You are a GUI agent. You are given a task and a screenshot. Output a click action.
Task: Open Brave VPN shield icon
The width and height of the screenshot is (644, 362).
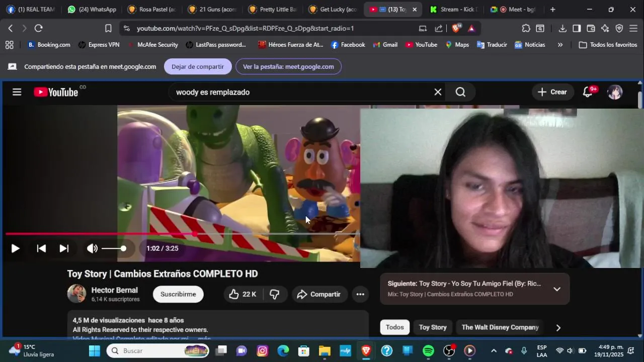[x=619, y=28]
